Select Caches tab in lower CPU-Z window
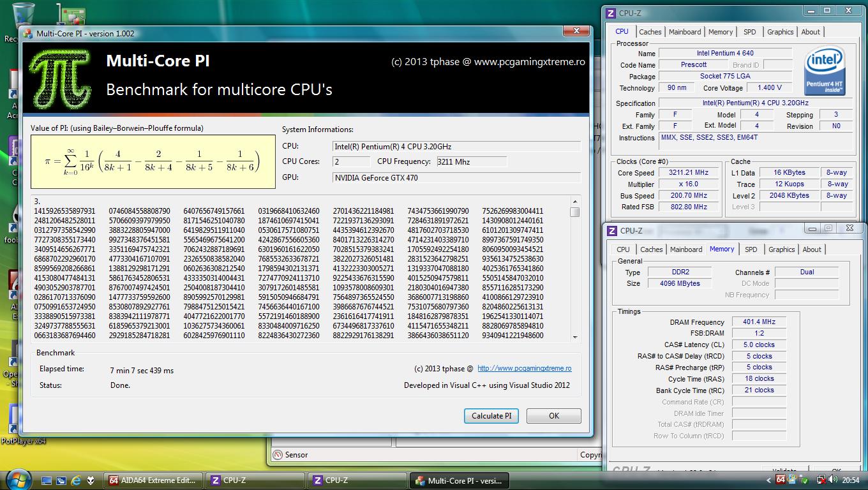 652,249
